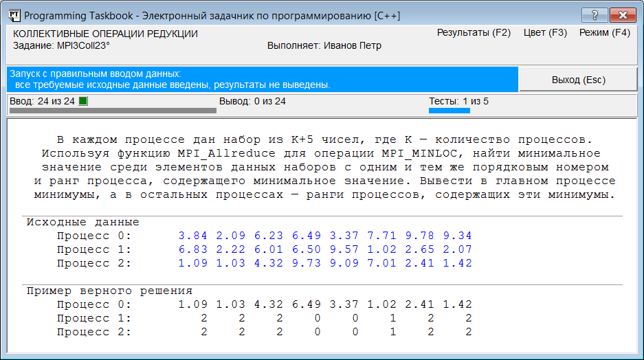This screenshot has width=644, height=360.
Task: Open Результаты (F2) results view
Action: tap(474, 32)
